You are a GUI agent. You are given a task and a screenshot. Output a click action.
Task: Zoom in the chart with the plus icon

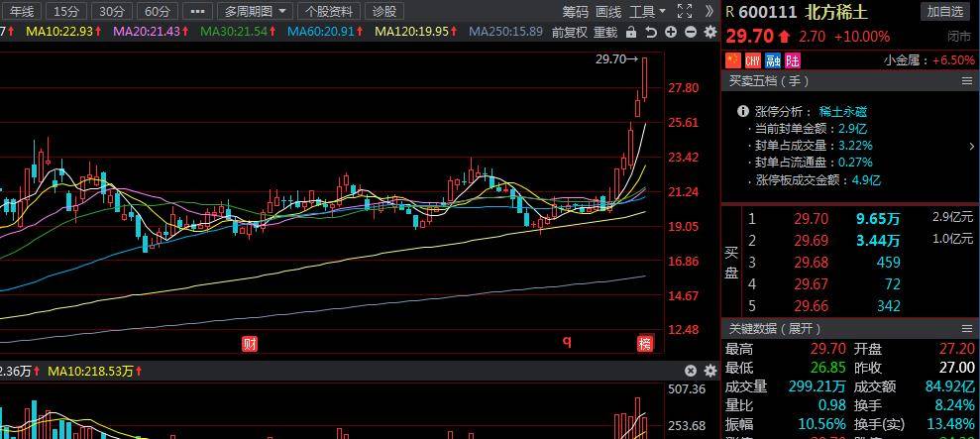pos(671,32)
